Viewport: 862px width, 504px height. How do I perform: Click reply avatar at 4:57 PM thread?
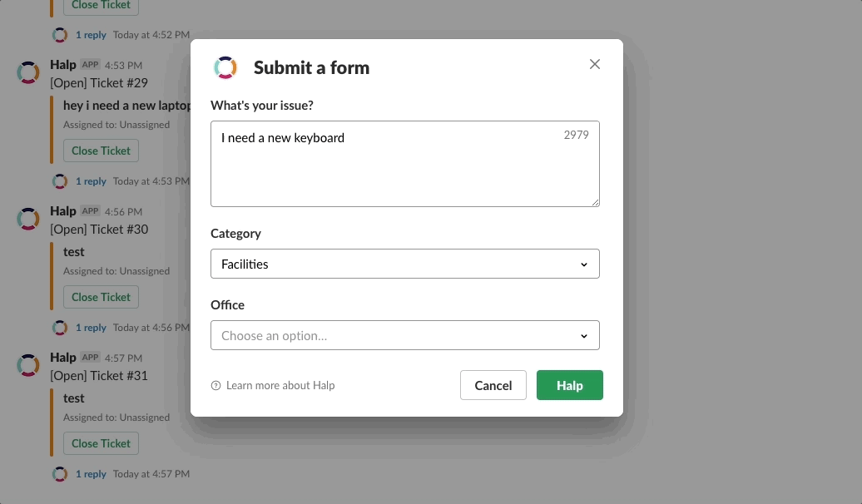pyautogui.click(x=60, y=474)
